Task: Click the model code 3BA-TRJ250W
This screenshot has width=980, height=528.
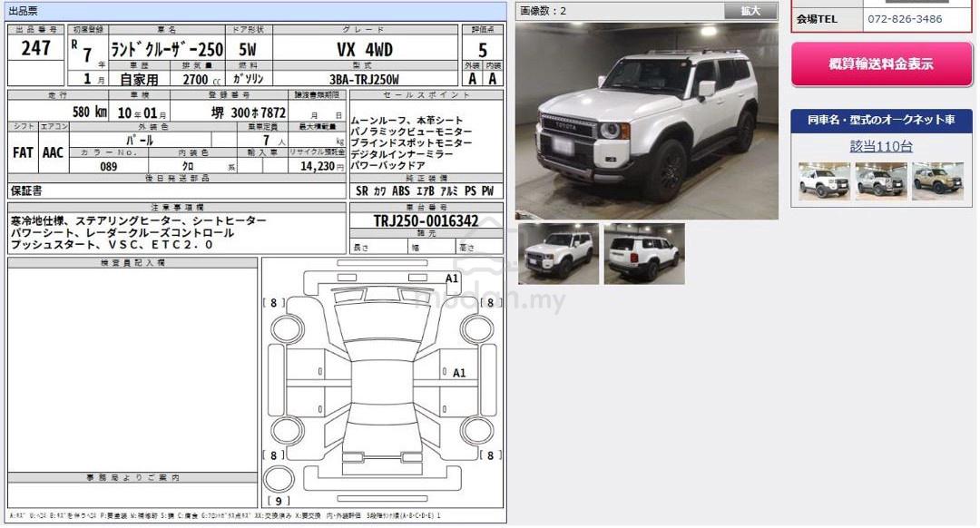Action: (x=365, y=79)
